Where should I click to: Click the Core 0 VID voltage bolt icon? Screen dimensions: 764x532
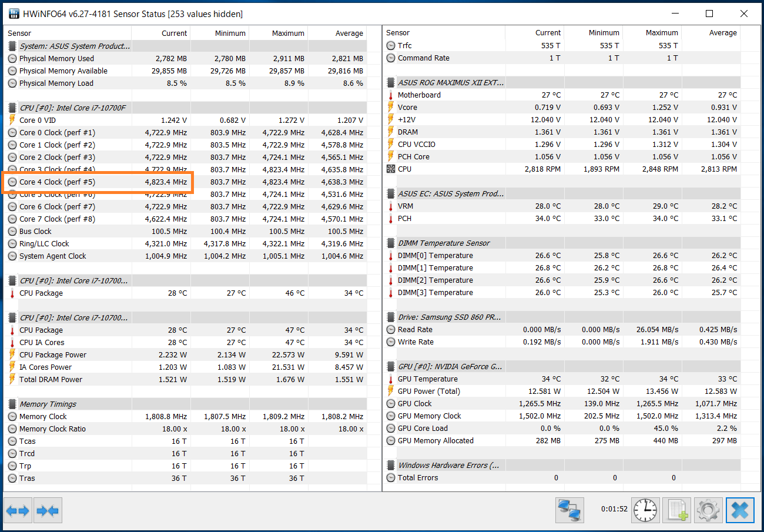click(x=12, y=120)
